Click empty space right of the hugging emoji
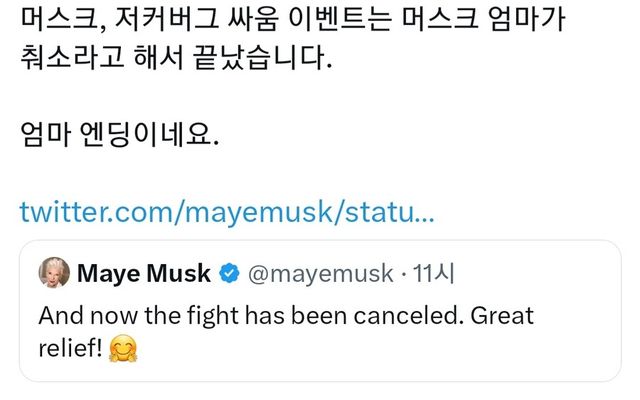This screenshot has width=640, height=400. point(350,350)
